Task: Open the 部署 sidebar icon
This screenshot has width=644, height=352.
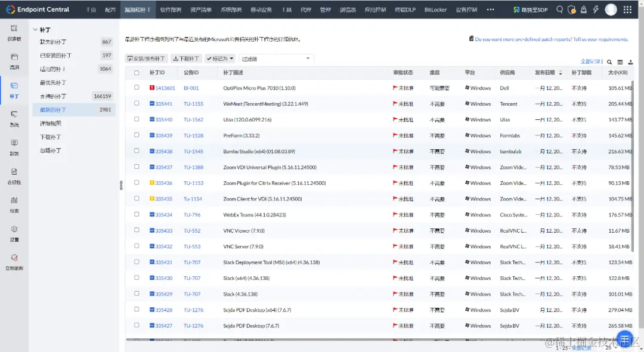Action: tap(14, 143)
